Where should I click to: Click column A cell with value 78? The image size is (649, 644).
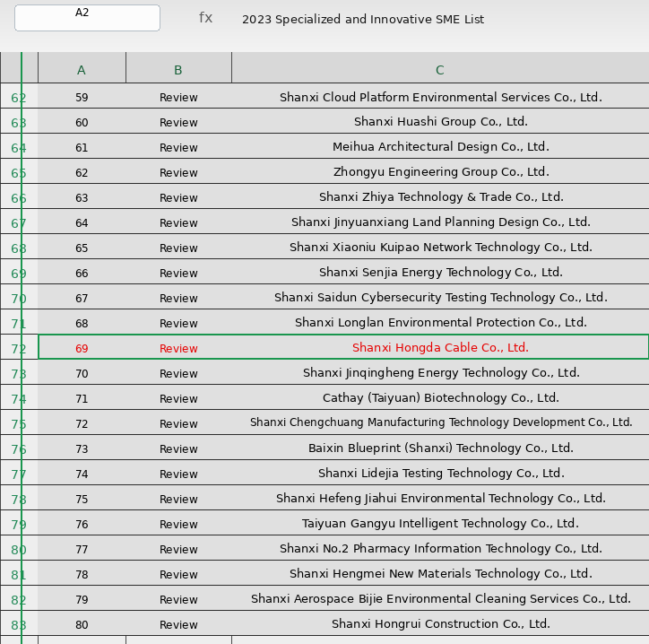click(82, 574)
